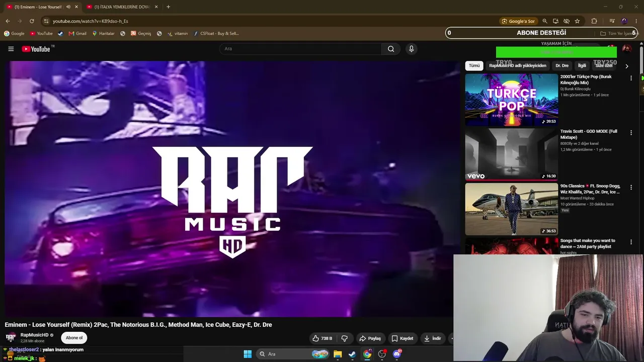Bookmark this page with the star icon
The width and height of the screenshot is (644, 362).
coord(577,21)
